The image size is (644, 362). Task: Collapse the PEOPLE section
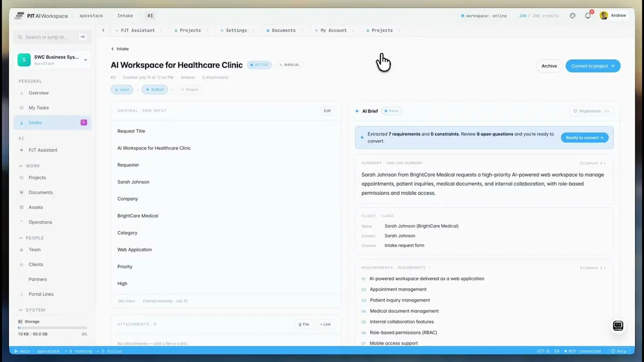(21, 238)
